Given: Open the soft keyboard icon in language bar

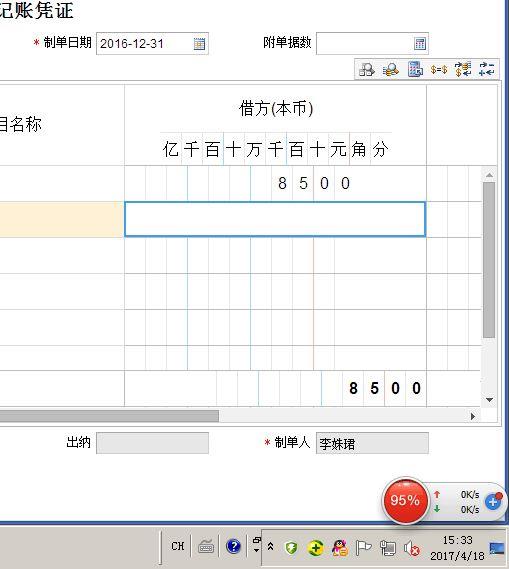Looking at the screenshot, I should [x=206, y=547].
